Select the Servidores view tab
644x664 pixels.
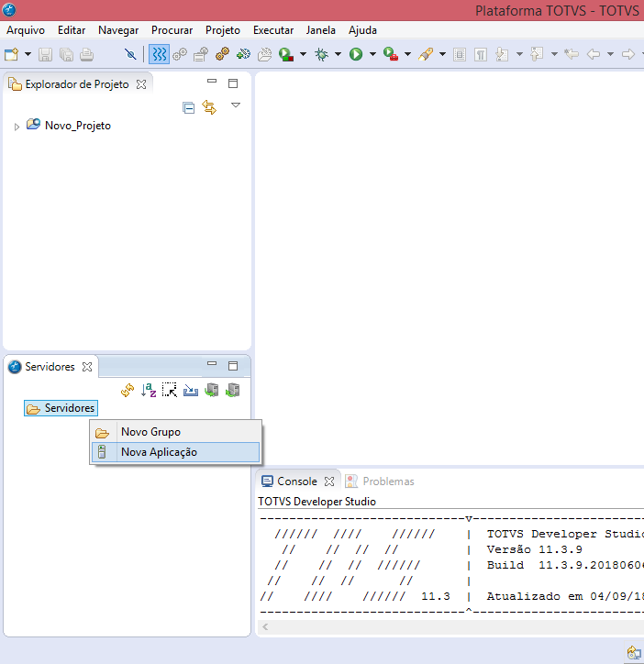point(50,367)
